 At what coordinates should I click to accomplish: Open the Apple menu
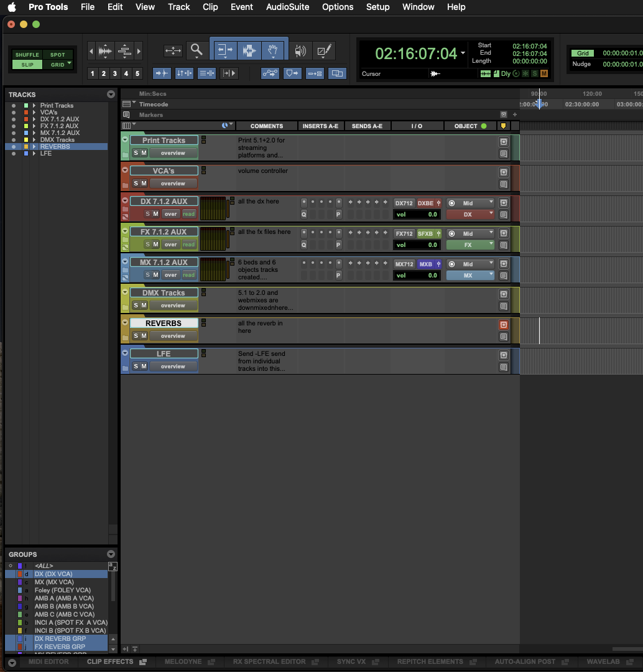click(12, 7)
